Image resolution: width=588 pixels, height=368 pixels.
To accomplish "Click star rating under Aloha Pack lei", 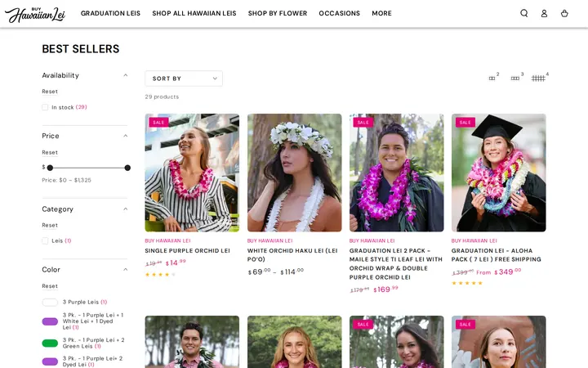I will (x=467, y=283).
